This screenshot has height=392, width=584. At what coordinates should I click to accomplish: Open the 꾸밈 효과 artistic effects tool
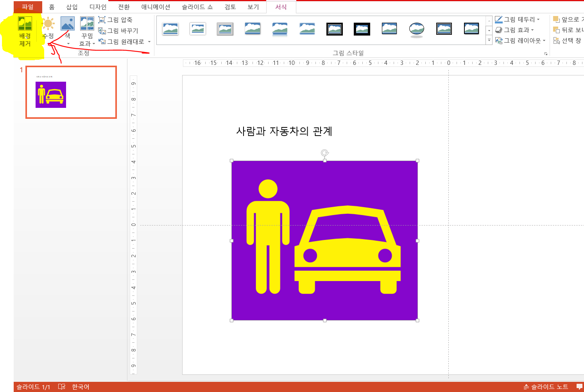[87, 31]
